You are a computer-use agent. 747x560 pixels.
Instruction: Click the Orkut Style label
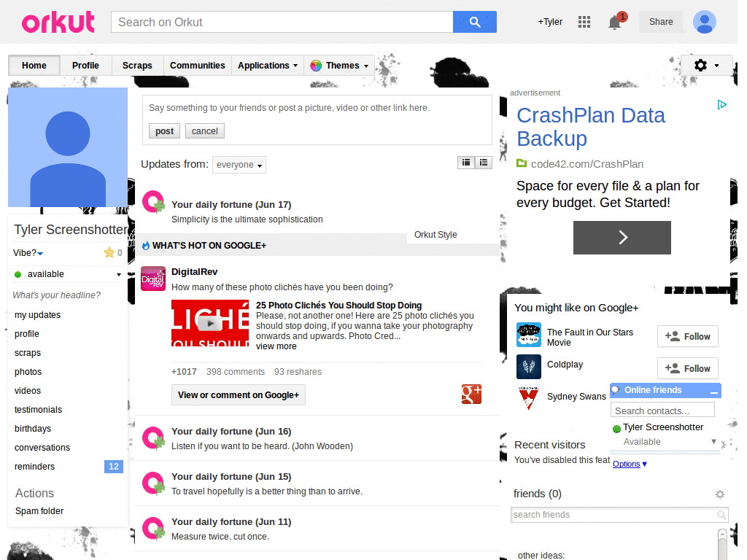click(x=436, y=235)
